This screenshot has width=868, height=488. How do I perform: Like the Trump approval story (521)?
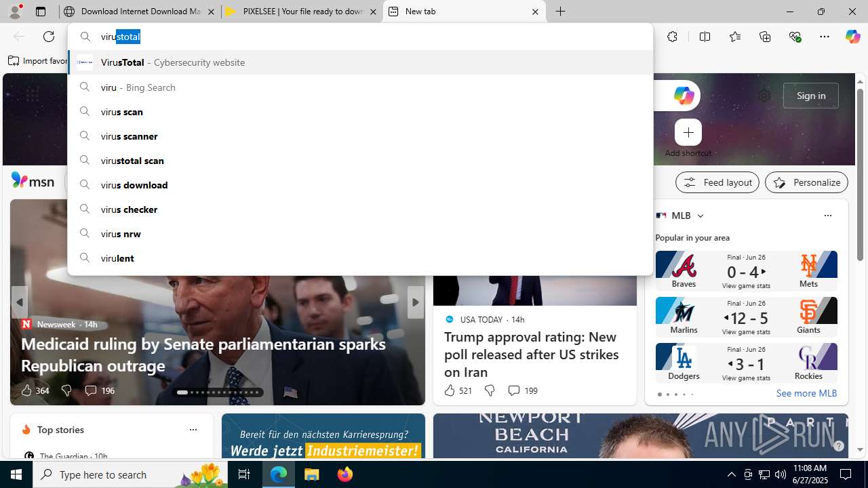(458, 390)
